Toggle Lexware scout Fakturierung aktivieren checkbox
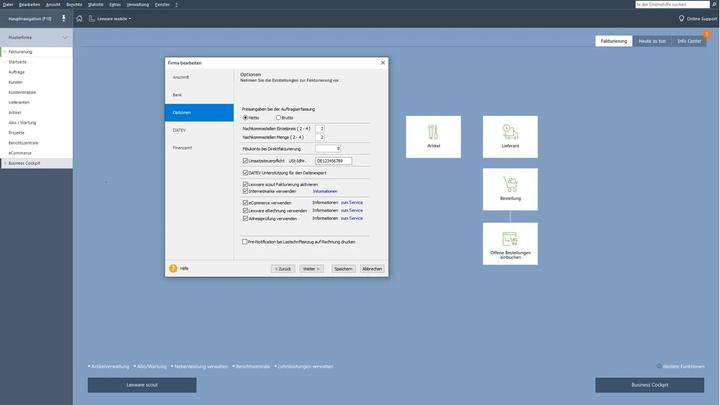The width and height of the screenshot is (720, 405). 245,184
